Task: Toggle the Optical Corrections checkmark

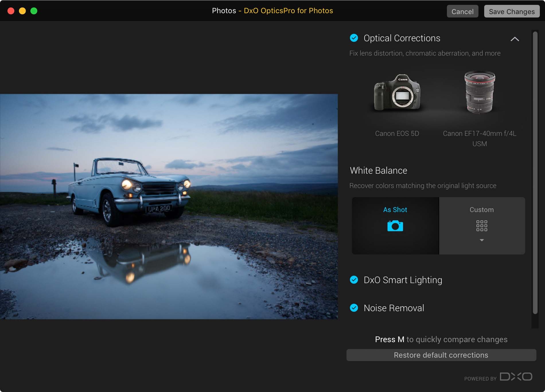Action: (x=354, y=38)
